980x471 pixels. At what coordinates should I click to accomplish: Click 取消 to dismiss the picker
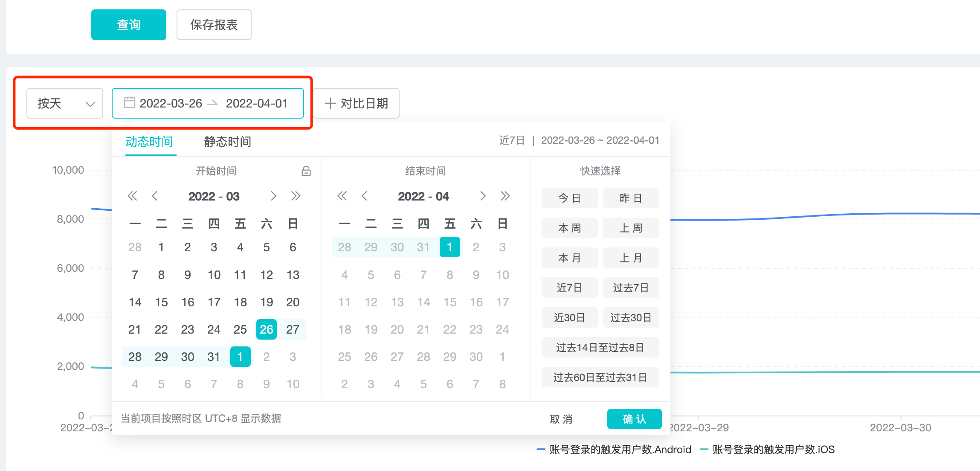pyautogui.click(x=561, y=419)
